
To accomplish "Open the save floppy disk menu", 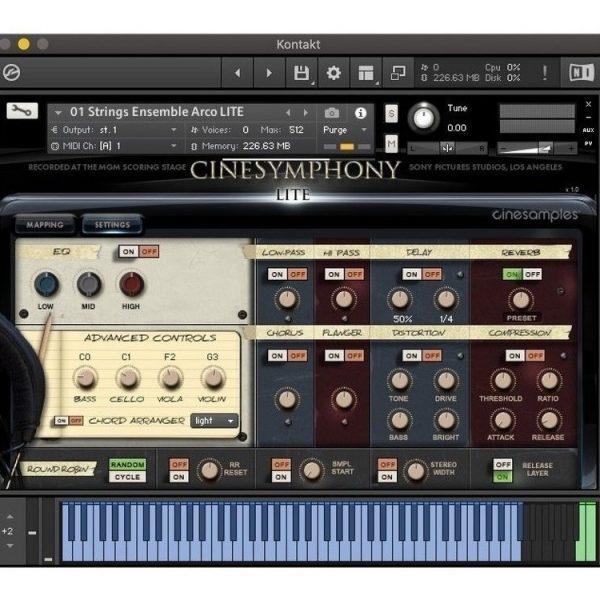I will coord(302,73).
